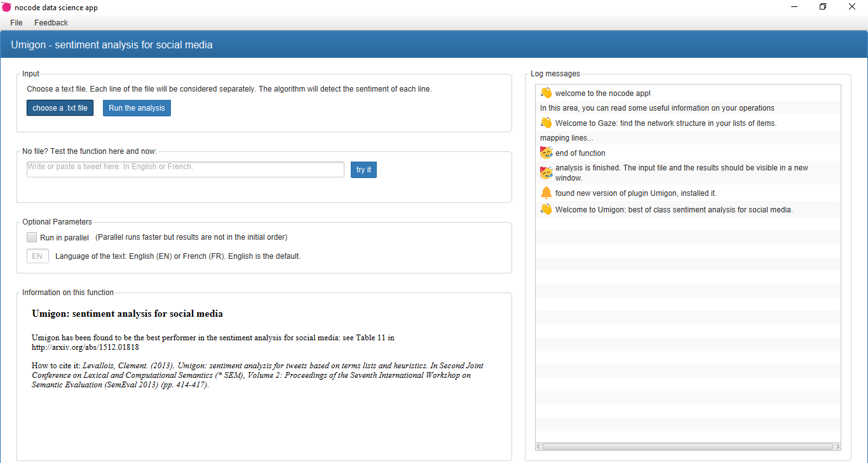Close the nocode data science app
Image resolution: width=868 pixels, height=463 pixels.
[x=852, y=7]
